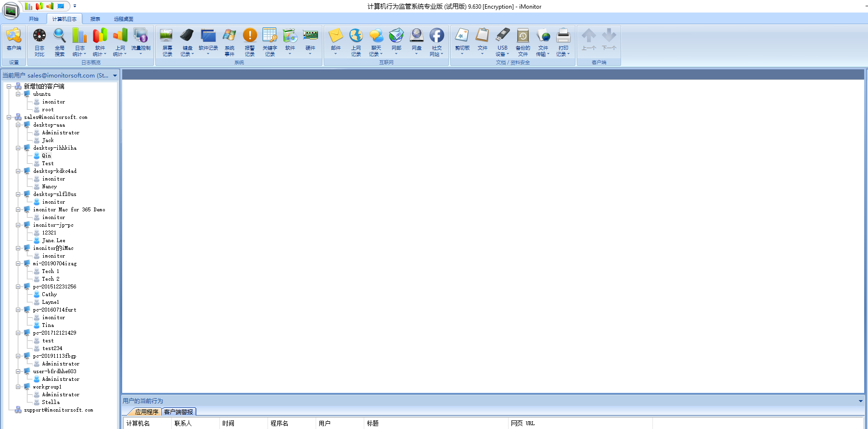Open the 硬件 hardware button

(x=310, y=42)
